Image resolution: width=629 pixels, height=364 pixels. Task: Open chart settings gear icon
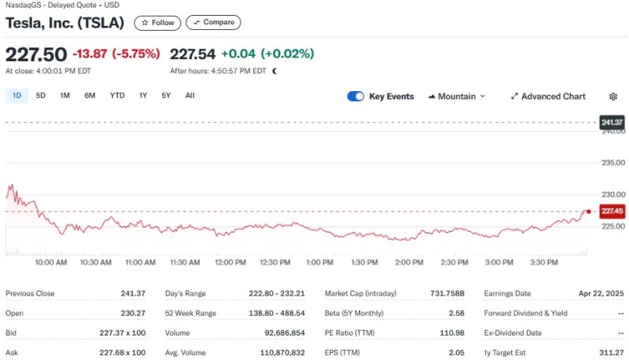(x=613, y=97)
